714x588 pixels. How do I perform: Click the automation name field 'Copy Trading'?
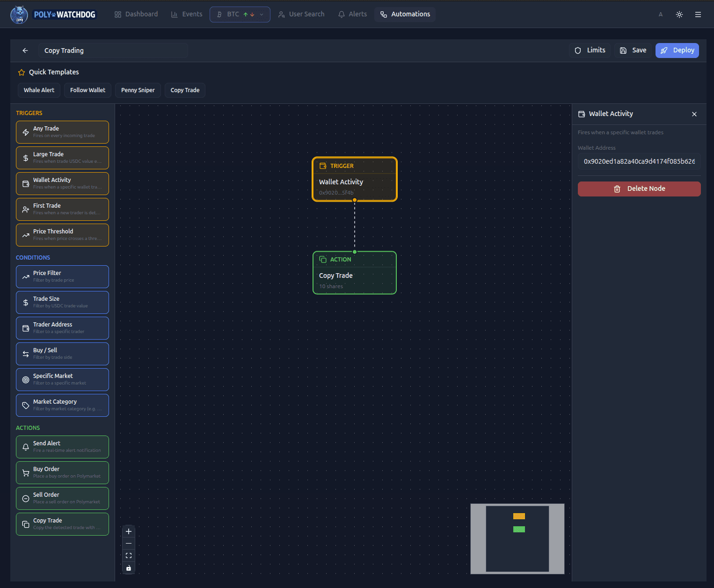(x=113, y=51)
